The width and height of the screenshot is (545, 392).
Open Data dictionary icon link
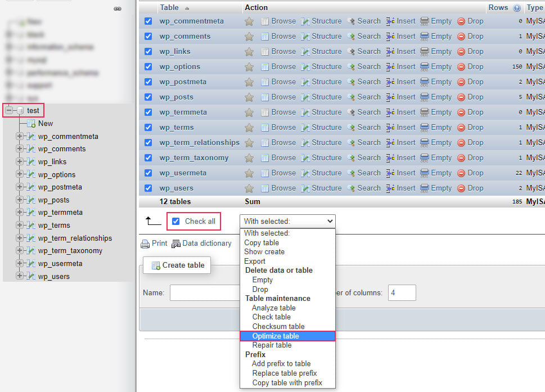pyautogui.click(x=176, y=244)
